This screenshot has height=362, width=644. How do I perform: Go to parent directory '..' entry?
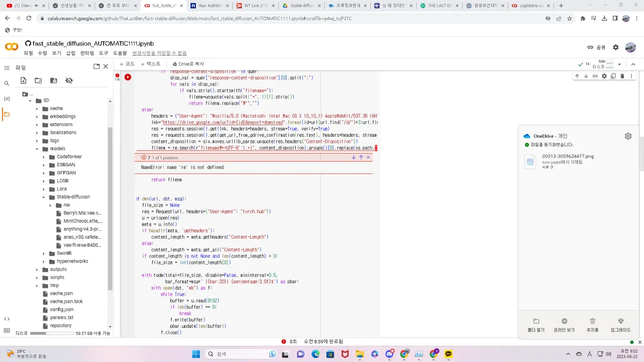(28, 94)
